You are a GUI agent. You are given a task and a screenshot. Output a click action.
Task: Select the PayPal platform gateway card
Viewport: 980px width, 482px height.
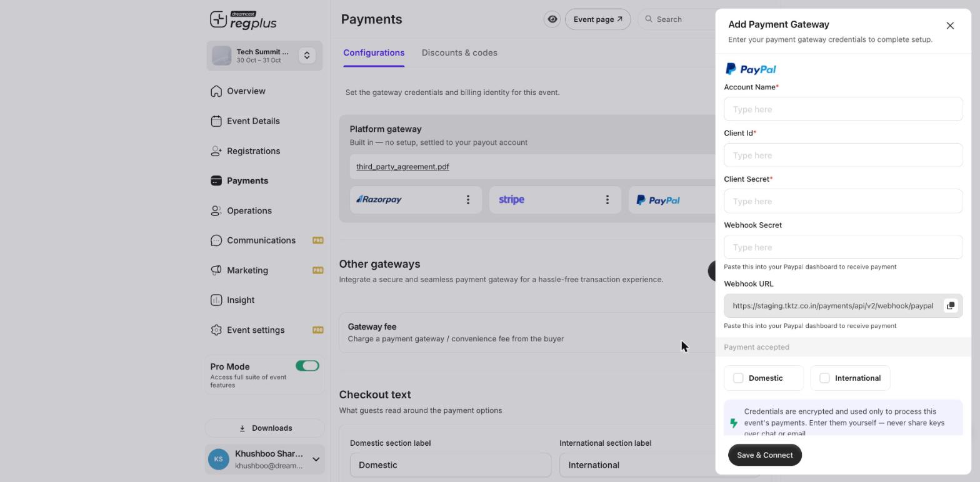[672, 200]
